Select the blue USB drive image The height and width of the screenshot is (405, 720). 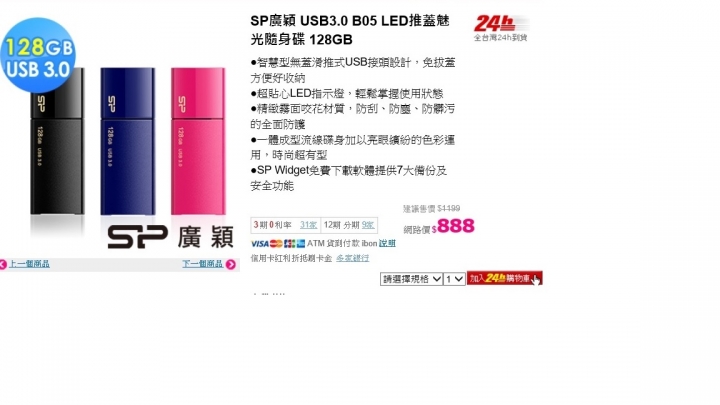(128, 141)
